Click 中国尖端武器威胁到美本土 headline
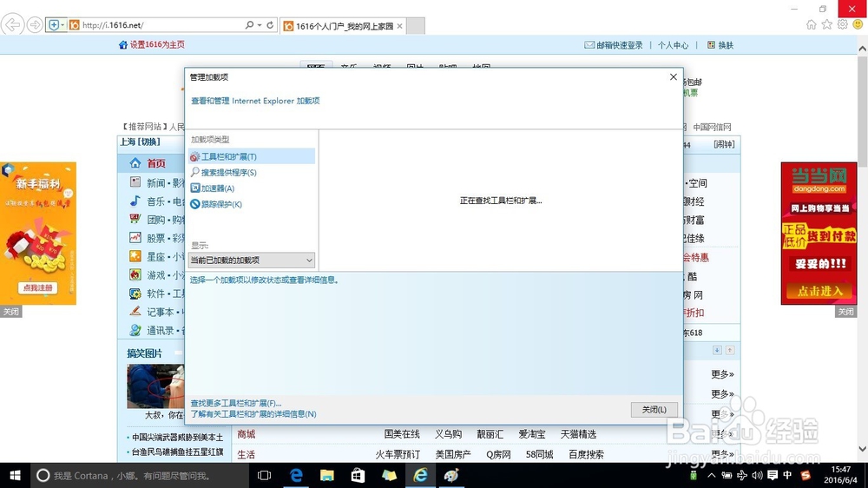This screenshot has width=868, height=488. pyautogui.click(x=177, y=437)
